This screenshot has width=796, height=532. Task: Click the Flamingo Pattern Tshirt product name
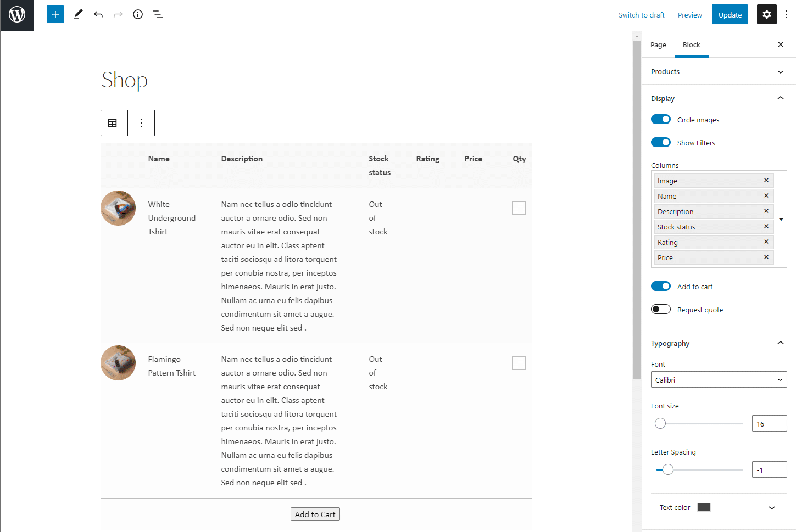pos(172,366)
